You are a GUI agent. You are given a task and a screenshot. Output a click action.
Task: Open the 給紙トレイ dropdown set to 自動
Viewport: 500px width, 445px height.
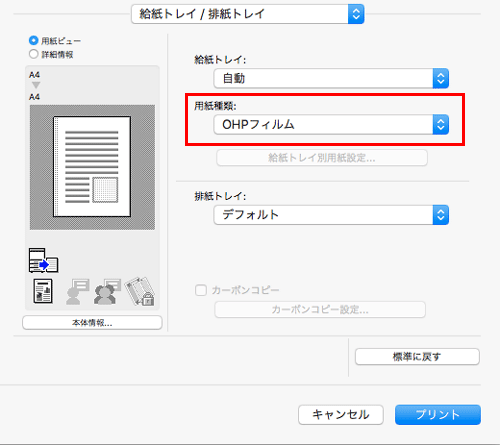point(331,79)
